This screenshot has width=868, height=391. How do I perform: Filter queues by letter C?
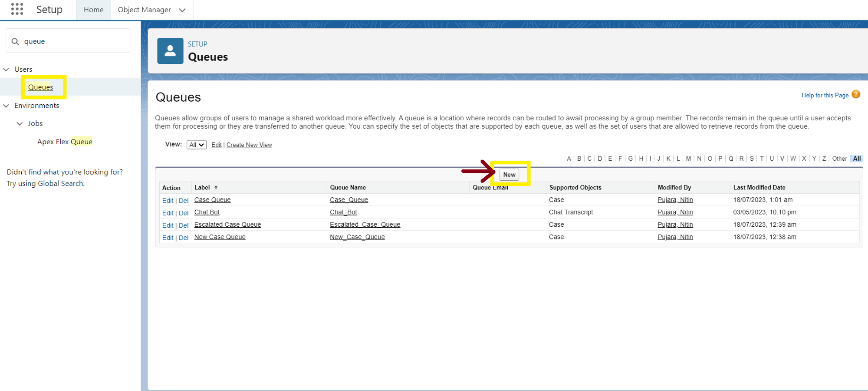coord(589,159)
